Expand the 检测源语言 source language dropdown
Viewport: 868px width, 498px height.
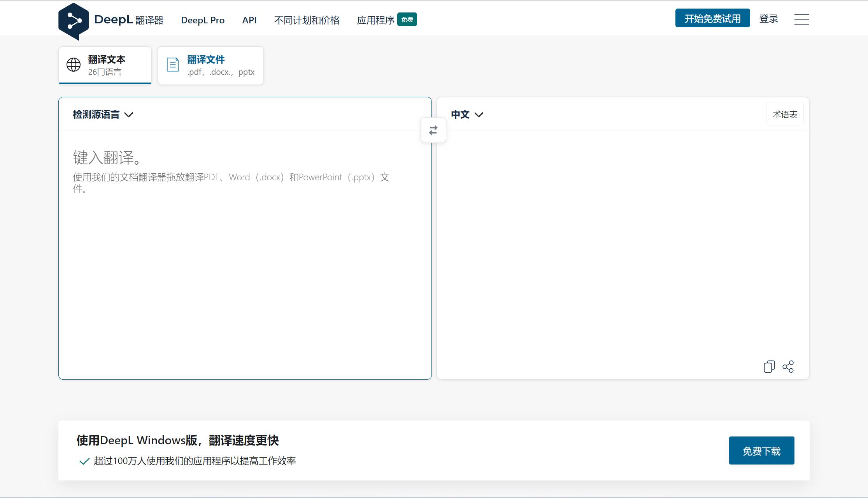pyautogui.click(x=103, y=114)
